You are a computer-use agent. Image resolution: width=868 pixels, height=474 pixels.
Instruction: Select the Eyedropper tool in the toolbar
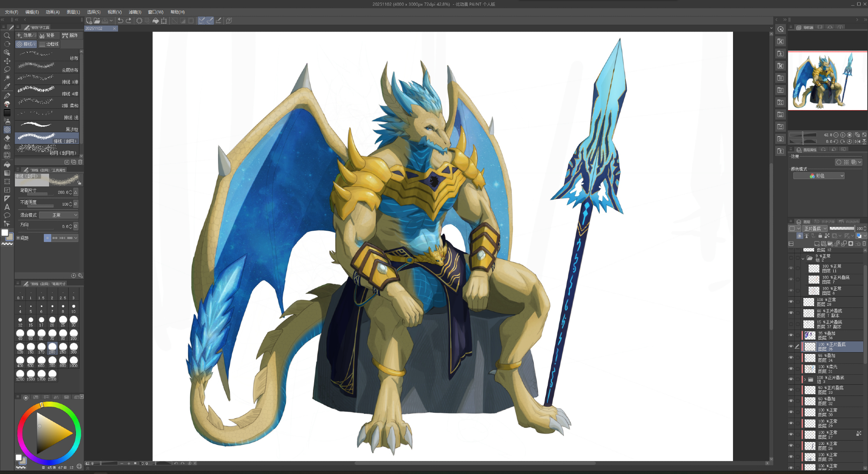[x=7, y=86]
